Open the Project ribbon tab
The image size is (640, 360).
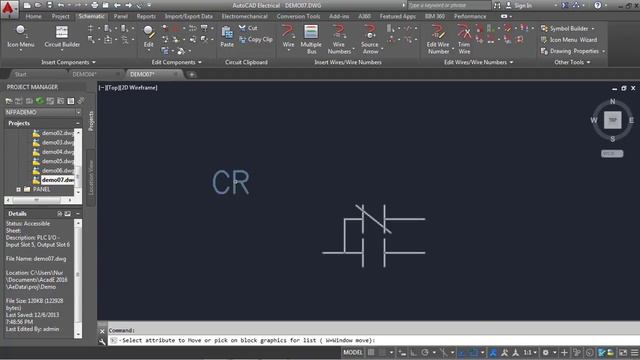pos(60,16)
